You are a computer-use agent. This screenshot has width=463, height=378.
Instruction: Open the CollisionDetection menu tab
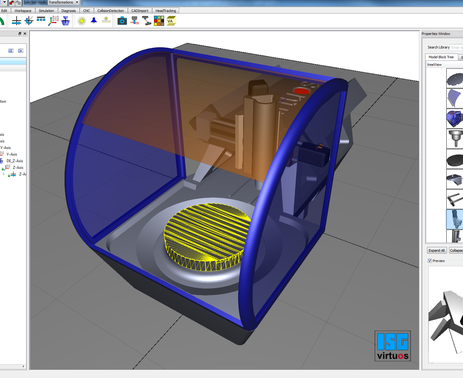110,11
